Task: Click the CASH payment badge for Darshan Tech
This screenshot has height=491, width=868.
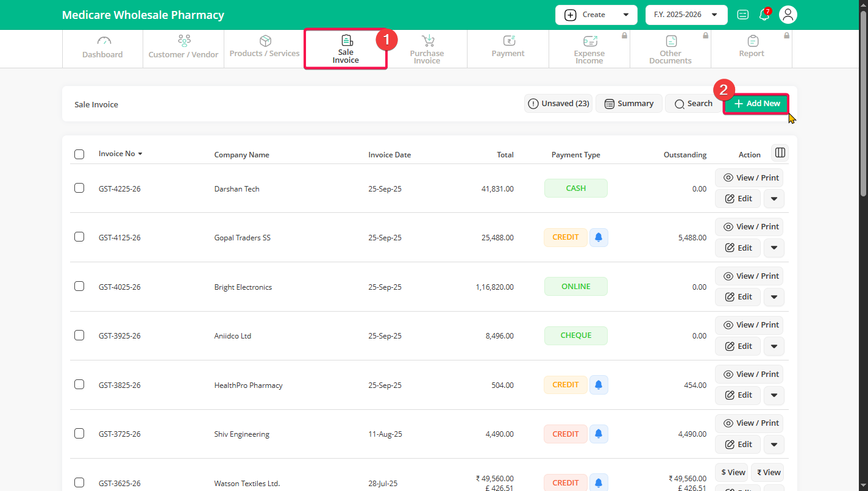Action: (x=575, y=188)
